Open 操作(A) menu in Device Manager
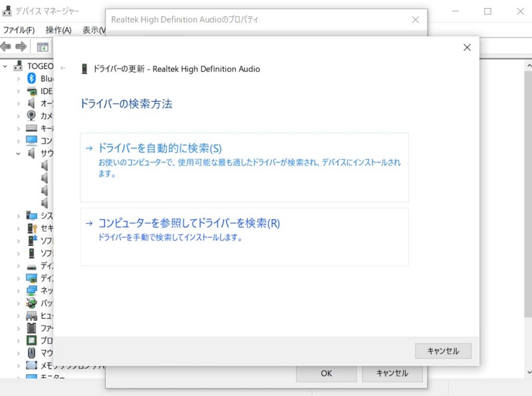The image size is (532, 396). (x=59, y=30)
